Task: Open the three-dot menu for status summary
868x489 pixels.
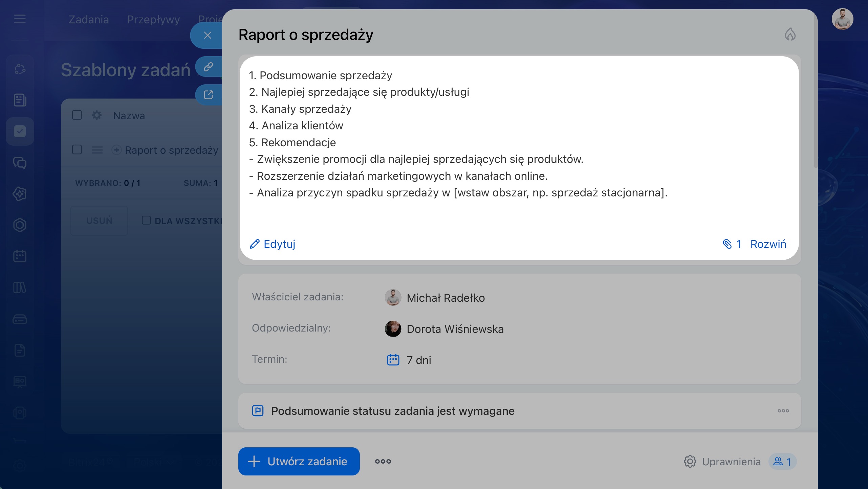Action: tap(783, 411)
